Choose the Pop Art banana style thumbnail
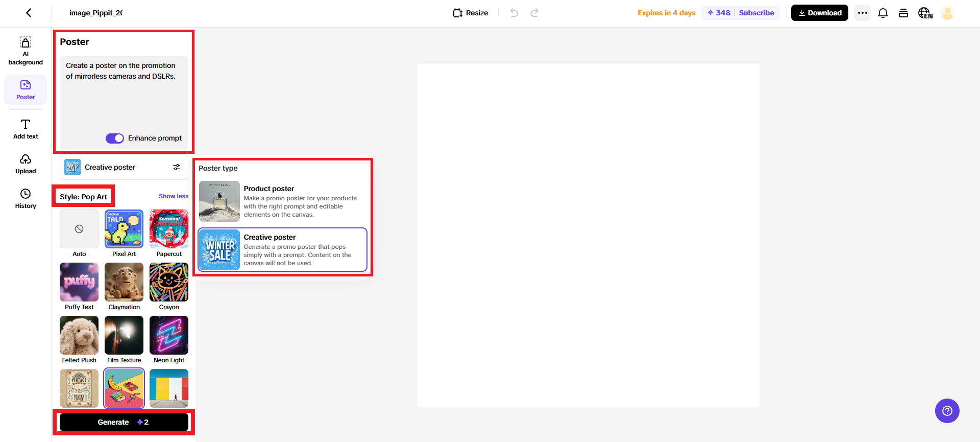The width and height of the screenshot is (980, 442). tap(124, 388)
